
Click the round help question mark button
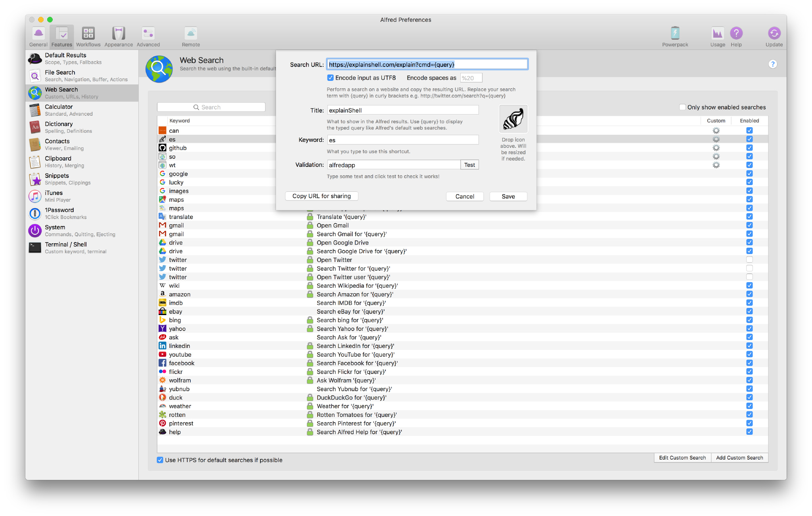tap(772, 64)
